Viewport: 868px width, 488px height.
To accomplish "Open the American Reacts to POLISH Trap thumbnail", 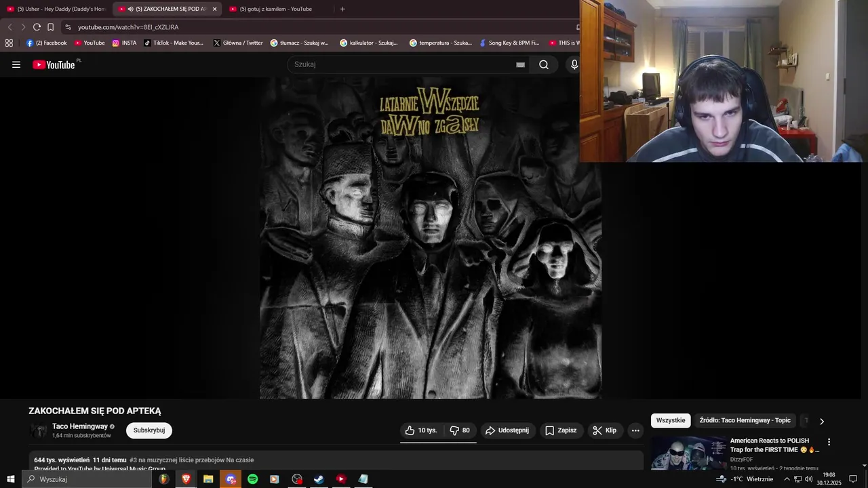I will tap(688, 453).
